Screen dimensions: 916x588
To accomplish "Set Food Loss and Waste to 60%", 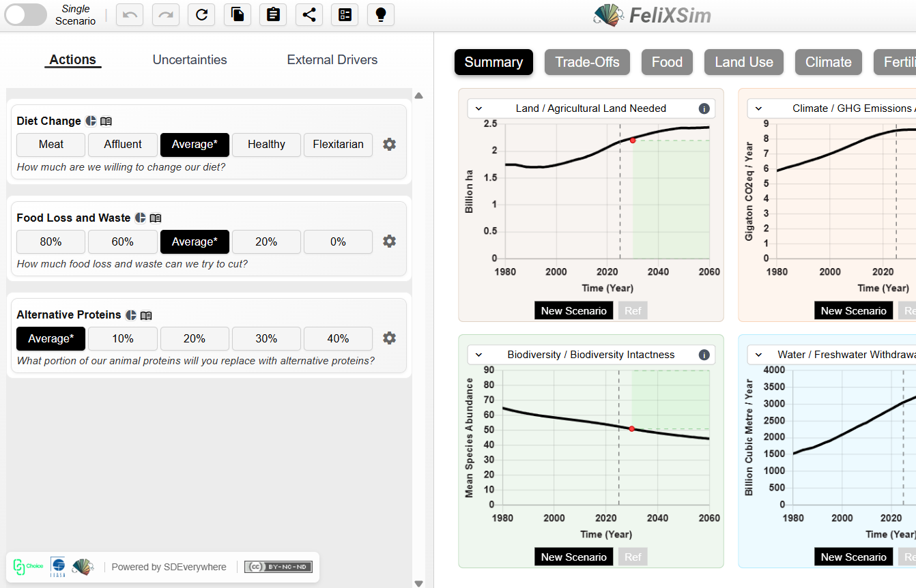I will pyautogui.click(x=123, y=241).
